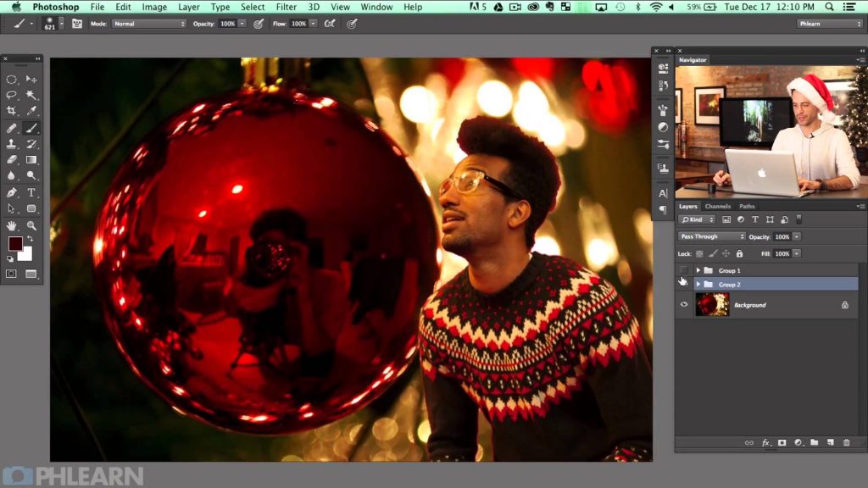
Task: Choose the Horizontal Type tool
Action: point(31,192)
